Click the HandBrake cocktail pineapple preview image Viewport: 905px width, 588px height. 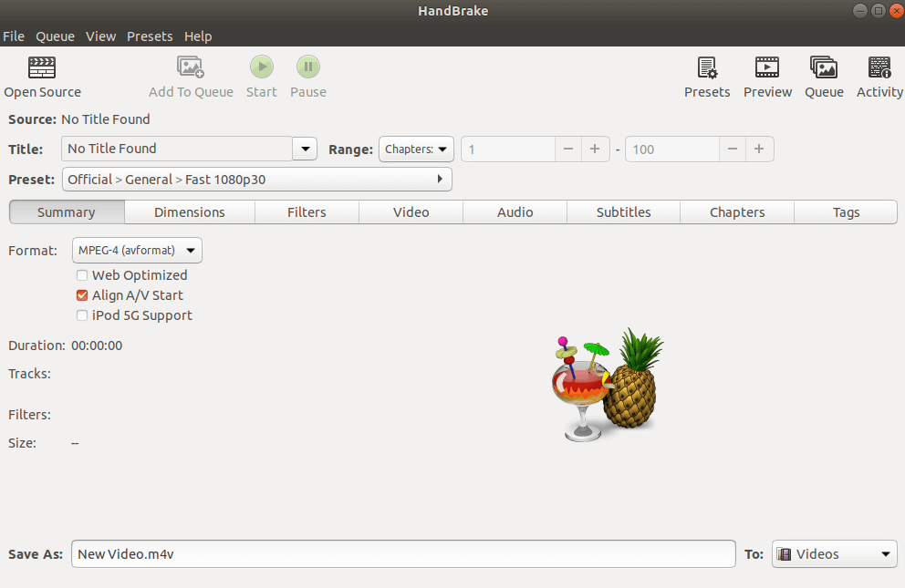(608, 385)
